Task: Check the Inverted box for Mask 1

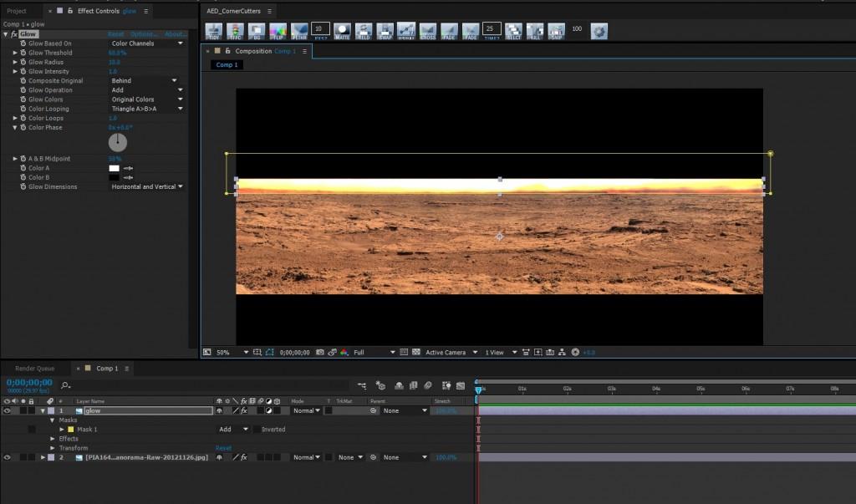Action: point(257,430)
